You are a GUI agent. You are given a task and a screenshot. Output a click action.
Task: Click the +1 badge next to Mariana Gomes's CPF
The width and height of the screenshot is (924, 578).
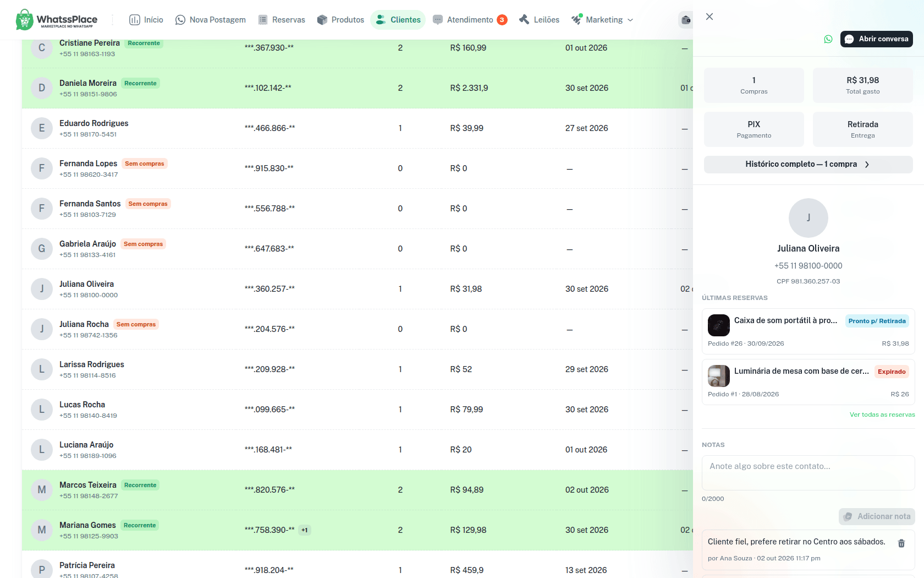[305, 530]
